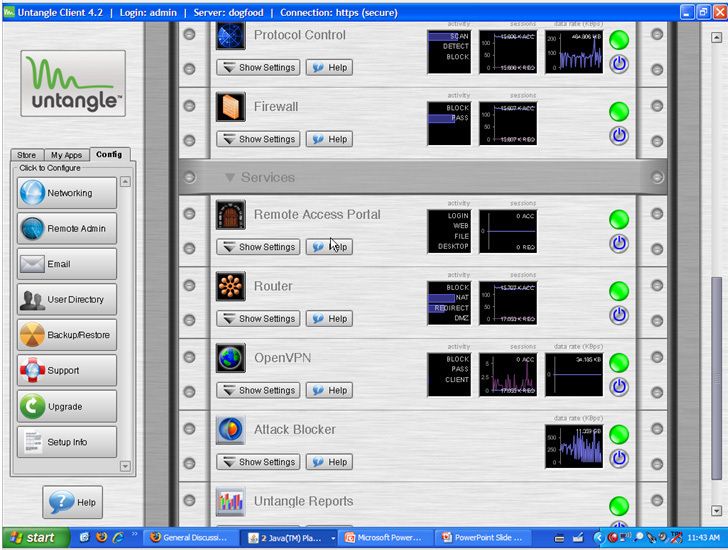Open Help for OpenVPN

click(x=329, y=390)
